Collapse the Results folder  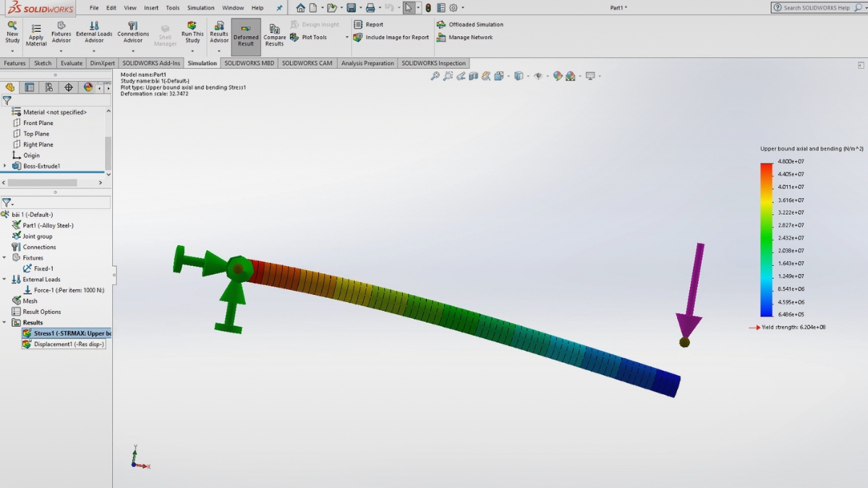(x=5, y=322)
